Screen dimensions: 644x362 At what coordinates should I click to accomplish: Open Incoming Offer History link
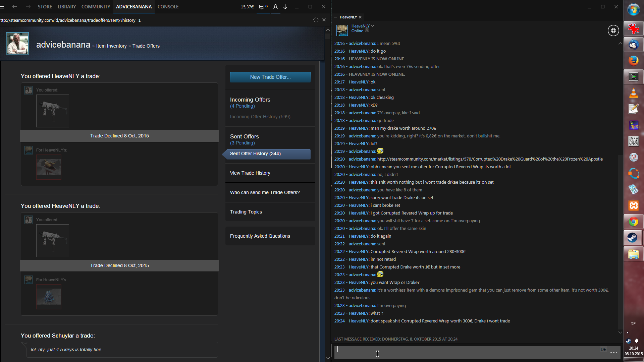coord(260,117)
